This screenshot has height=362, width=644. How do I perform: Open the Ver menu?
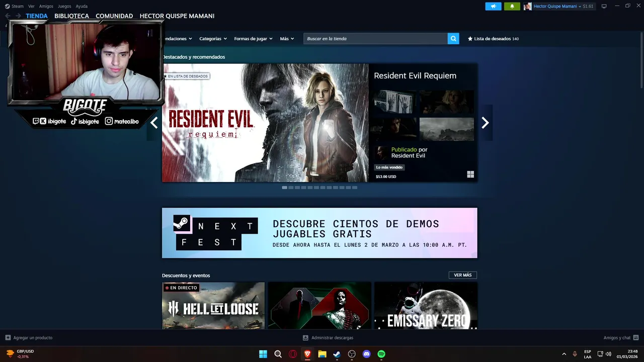click(x=31, y=6)
